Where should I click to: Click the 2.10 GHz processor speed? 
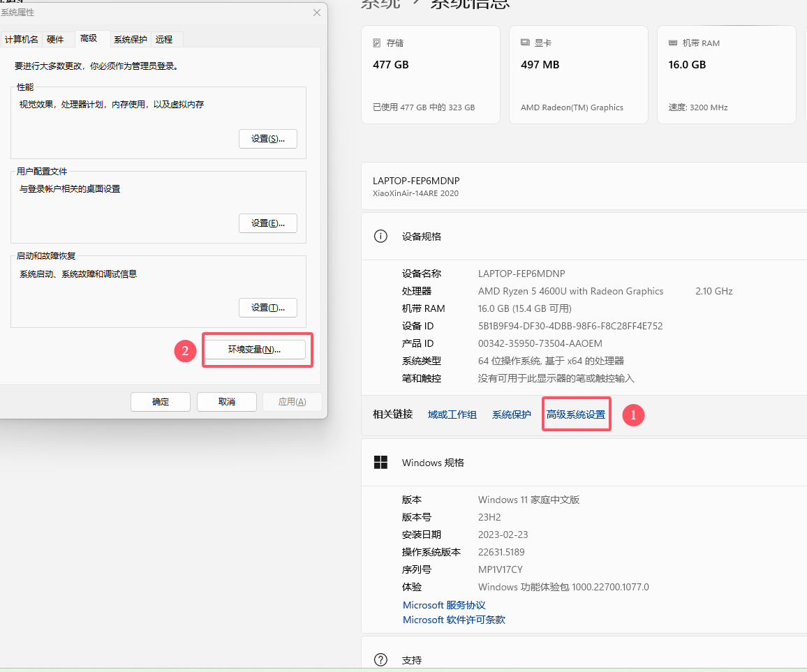pyautogui.click(x=714, y=291)
